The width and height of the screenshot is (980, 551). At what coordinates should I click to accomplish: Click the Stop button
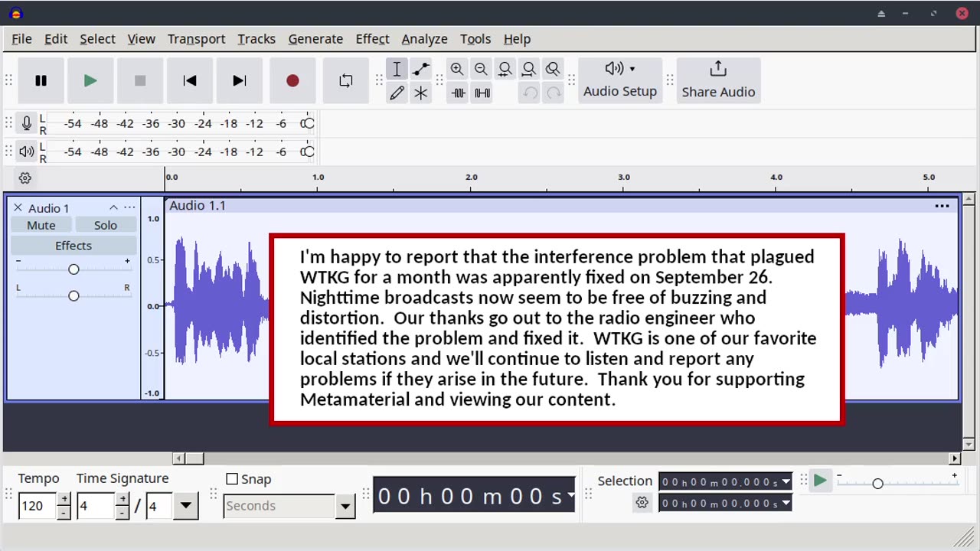pyautogui.click(x=140, y=80)
